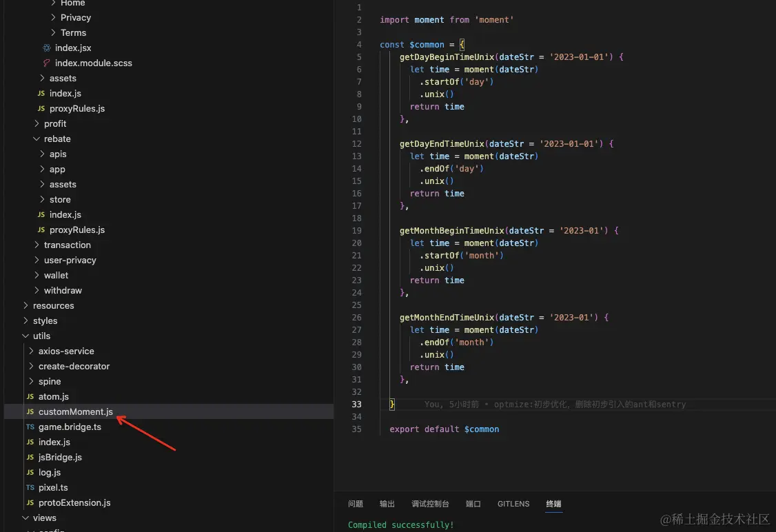Expand the Terms folder
Screen dimensions: 776x532
[x=73, y=32]
